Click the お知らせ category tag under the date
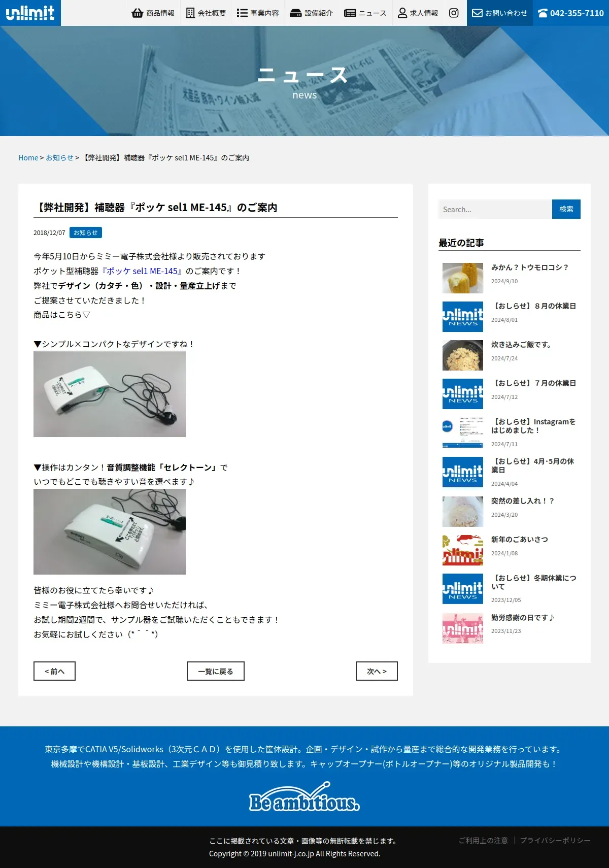This screenshot has width=609, height=868. [x=86, y=232]
